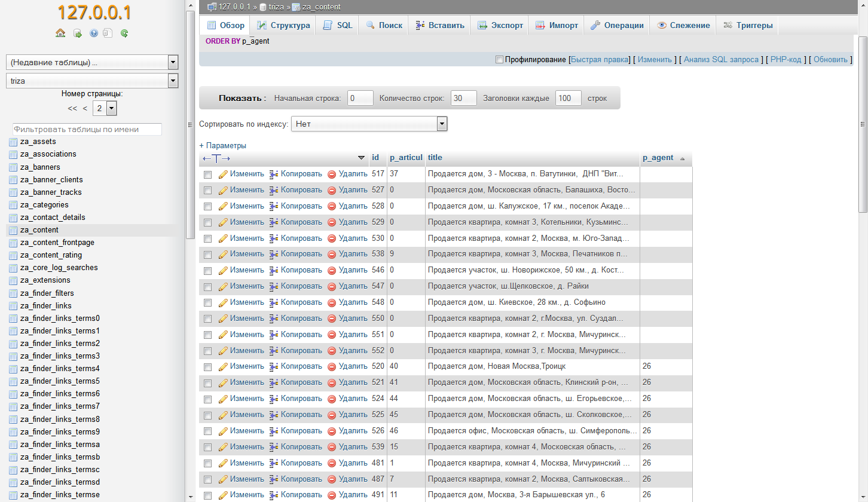Click the copy icon for row id 527

[274, 190]
